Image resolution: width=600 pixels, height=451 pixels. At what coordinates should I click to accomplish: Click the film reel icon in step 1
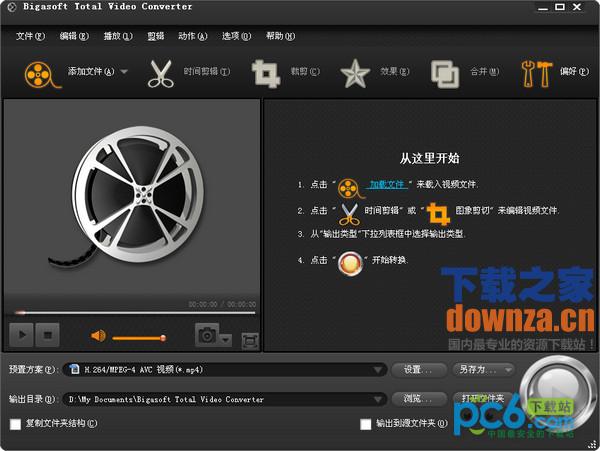pyautogui.click(x=350, y=188)
